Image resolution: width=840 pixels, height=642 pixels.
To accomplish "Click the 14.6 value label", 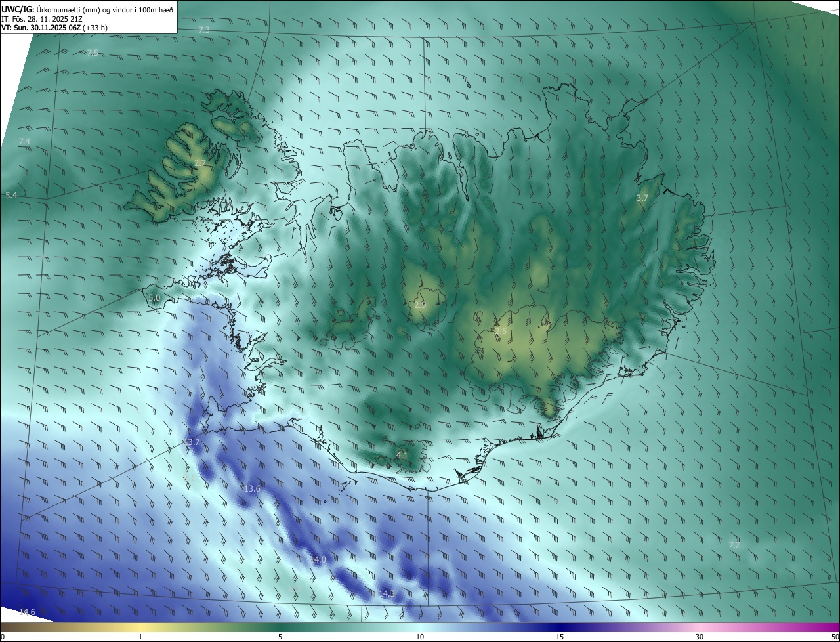I will click(27, 612).
